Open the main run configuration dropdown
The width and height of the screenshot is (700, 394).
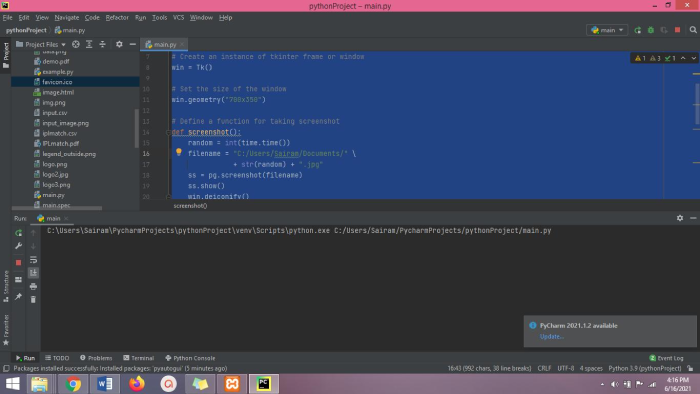coord(607,30)
